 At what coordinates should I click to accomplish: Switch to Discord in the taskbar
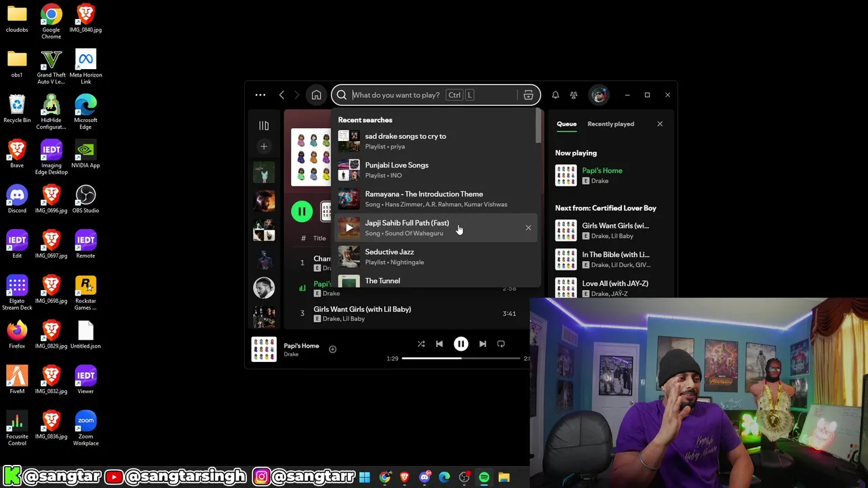425,478
